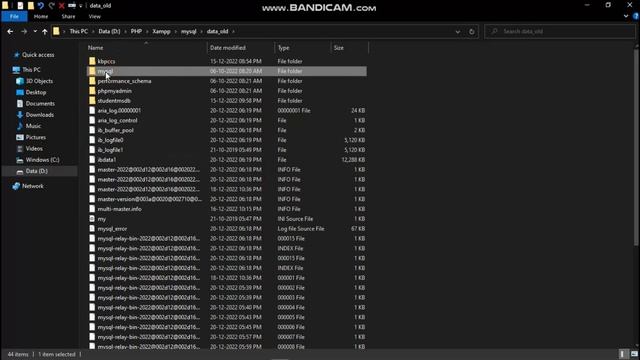640x360 pixels.
Task: Open Music in navigation pane
Action: pos(33,126)
